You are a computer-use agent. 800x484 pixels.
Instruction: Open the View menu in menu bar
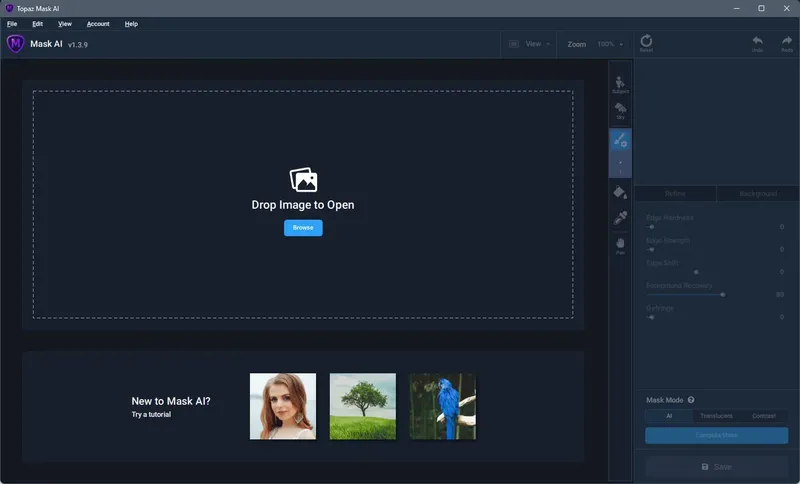65,24
